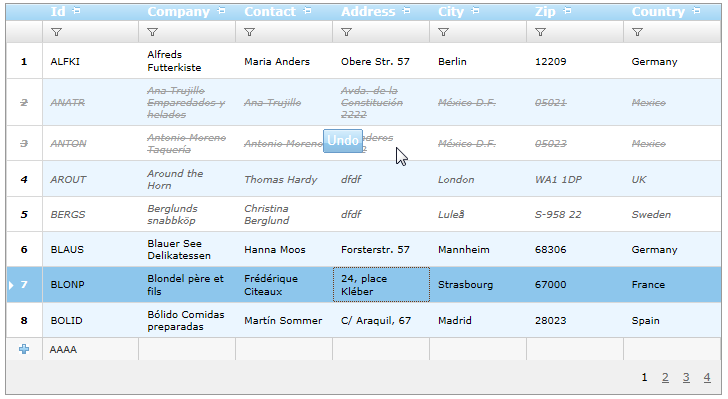This screenshot has height=399, width=728.
Task: Sort by the City column header
Action: pyautogui.click(x=451, y=12)
